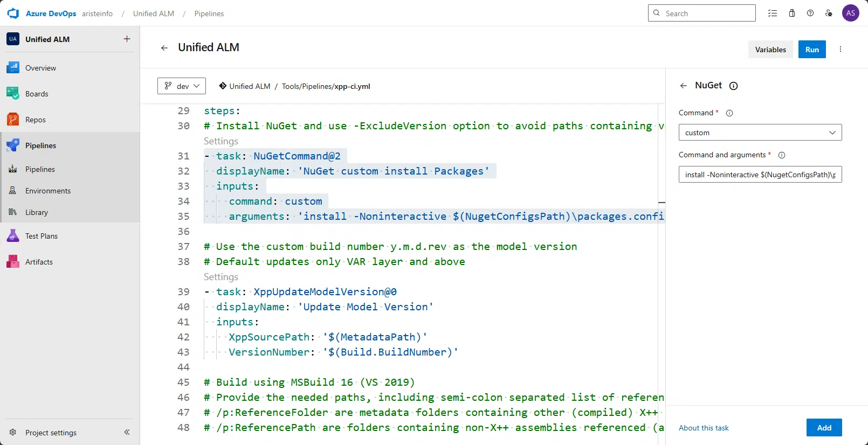868x445 pixels.
Task: Click the Variables button
Action: (x=770, y=50)
